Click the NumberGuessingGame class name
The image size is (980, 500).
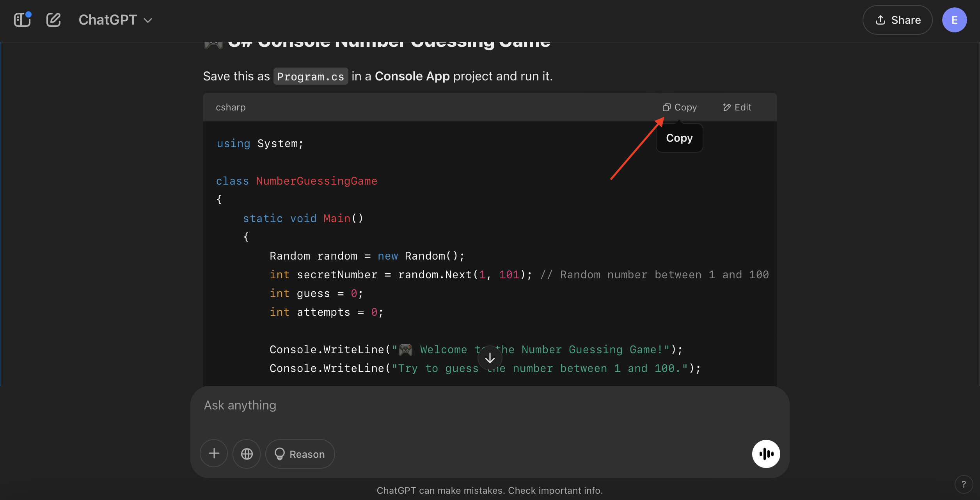pos(316,181)
